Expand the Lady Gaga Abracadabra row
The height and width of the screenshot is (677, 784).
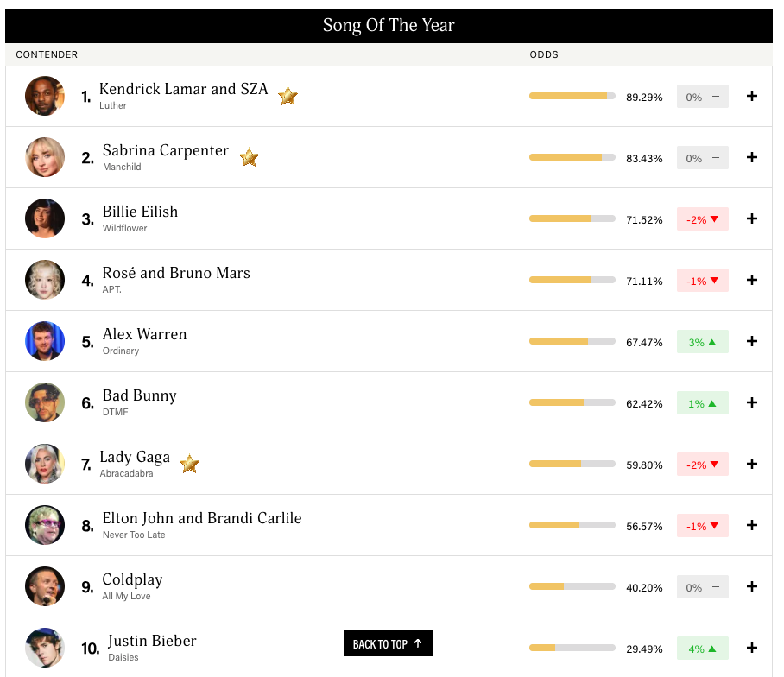click(752, 464)
